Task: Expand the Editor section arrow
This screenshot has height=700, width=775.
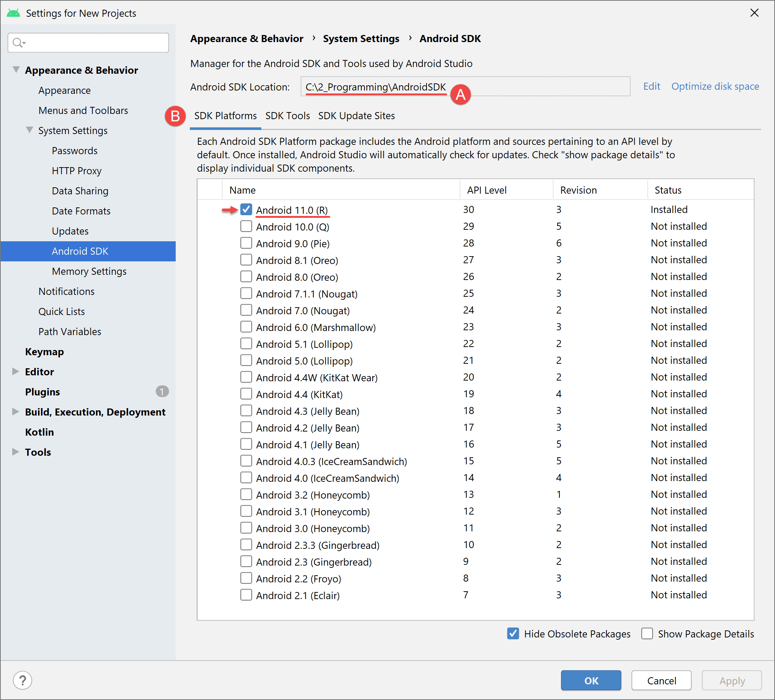Action: (16, 372)
